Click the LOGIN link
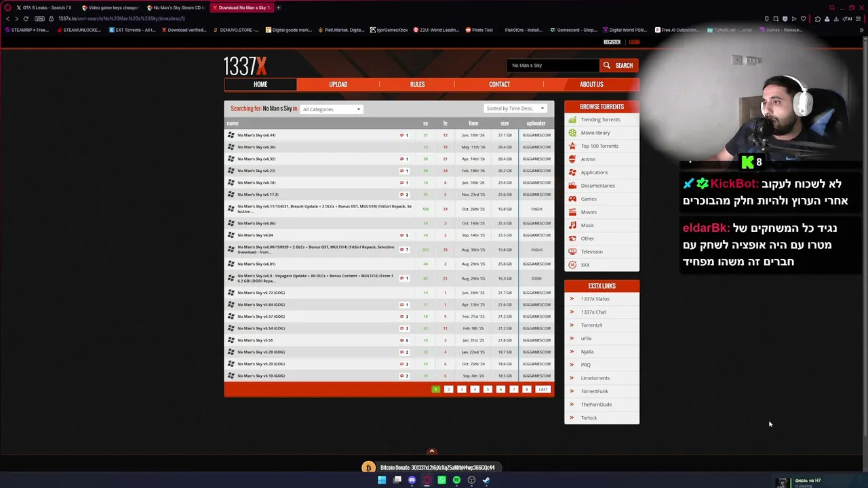This screenshot has height=488, width=868. [x=634, y=42]
